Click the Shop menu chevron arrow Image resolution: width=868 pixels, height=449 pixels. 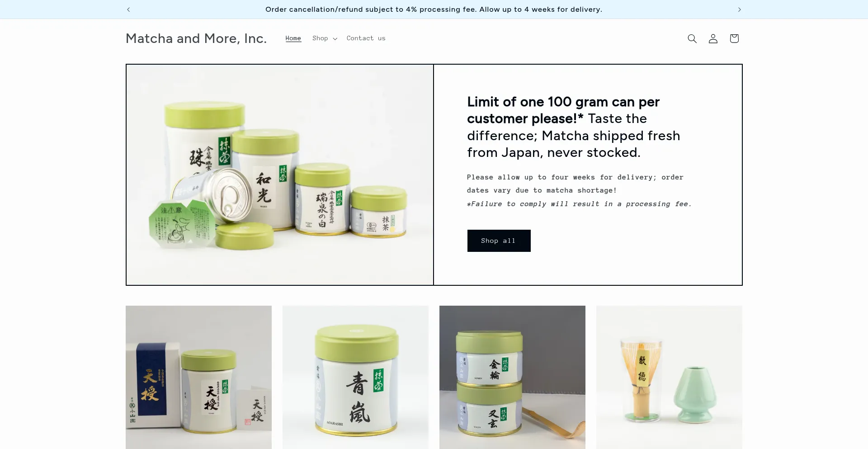pos(335,39)
